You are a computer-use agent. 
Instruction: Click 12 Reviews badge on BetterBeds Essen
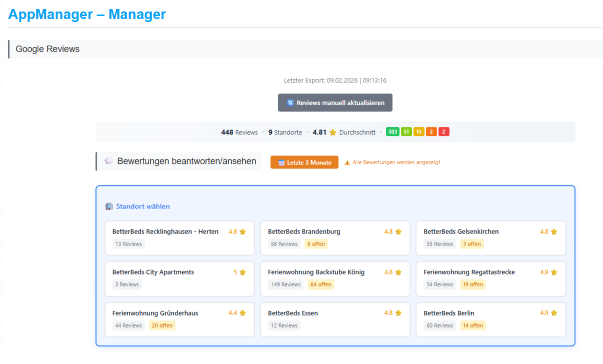tap(284, 325)
